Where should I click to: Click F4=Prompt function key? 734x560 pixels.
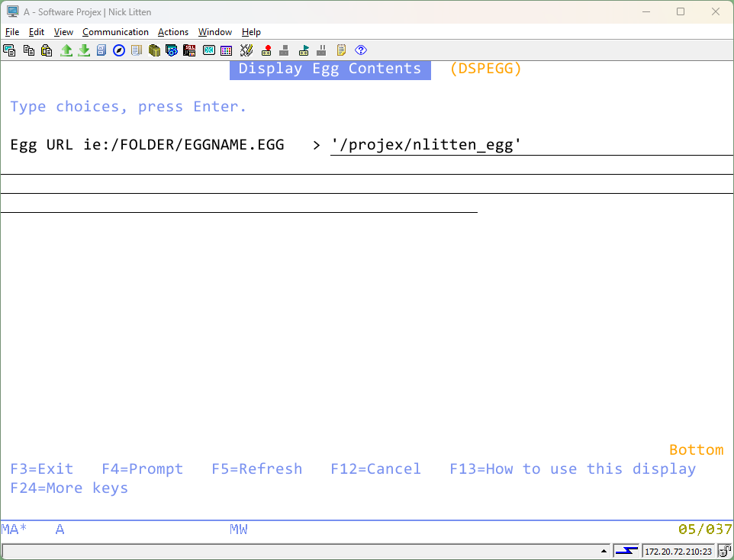tap(143, 468)
